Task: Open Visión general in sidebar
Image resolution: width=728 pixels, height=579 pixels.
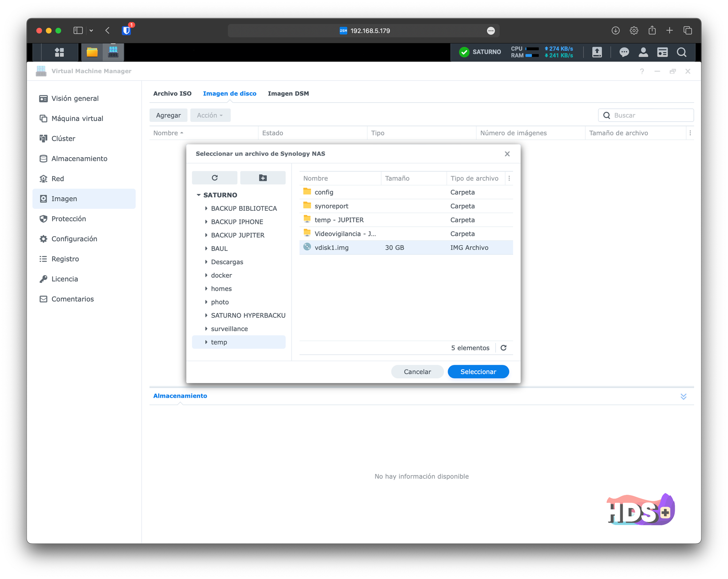Action: tap(84, 99)
